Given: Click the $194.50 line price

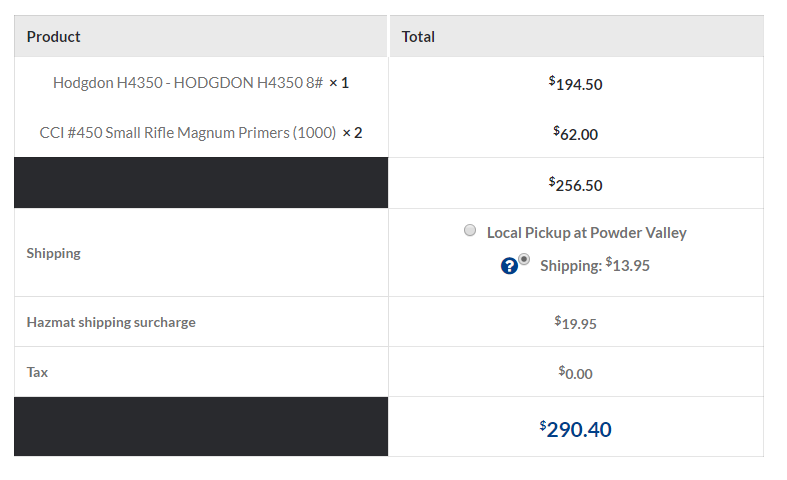Looking at the screenshot, I should point(576,84).
